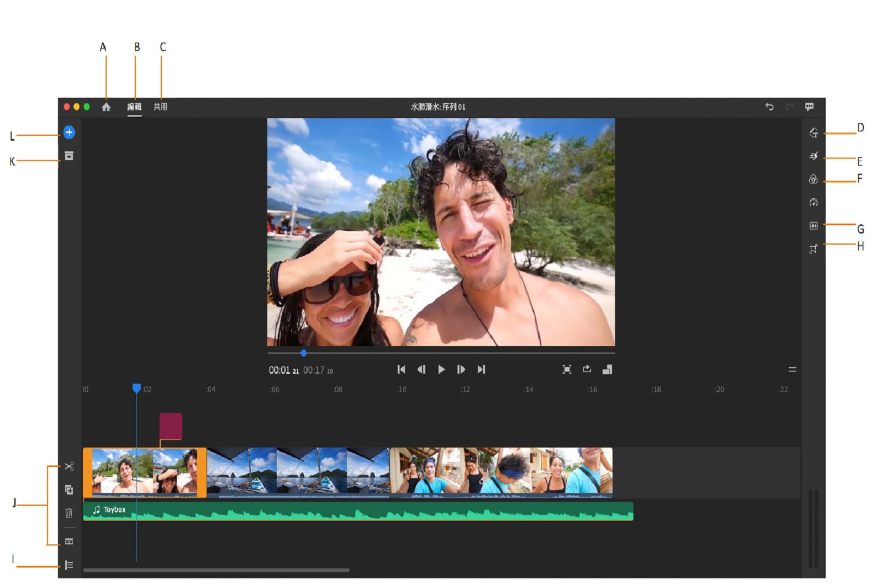Jump to the previous edit point
This screenshot has width=876, height=588.
[402, 369]
